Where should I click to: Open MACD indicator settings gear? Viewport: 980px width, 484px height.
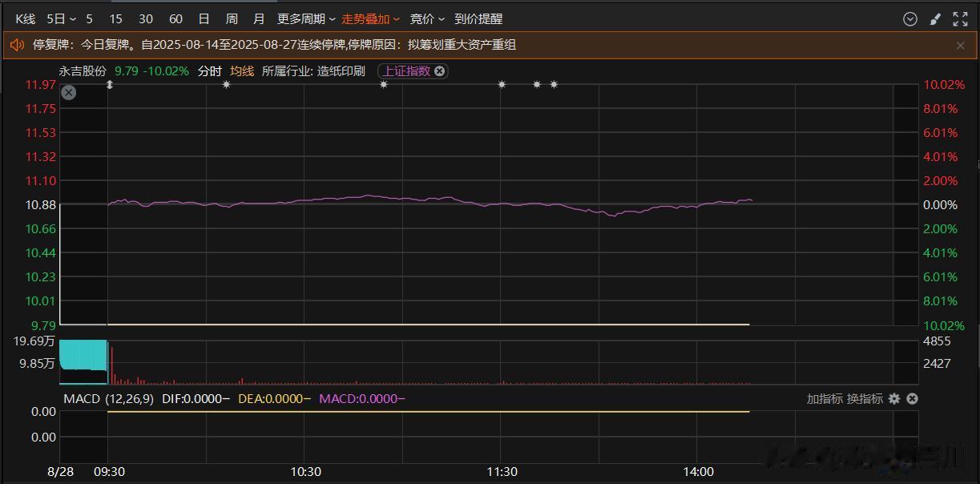894,398
